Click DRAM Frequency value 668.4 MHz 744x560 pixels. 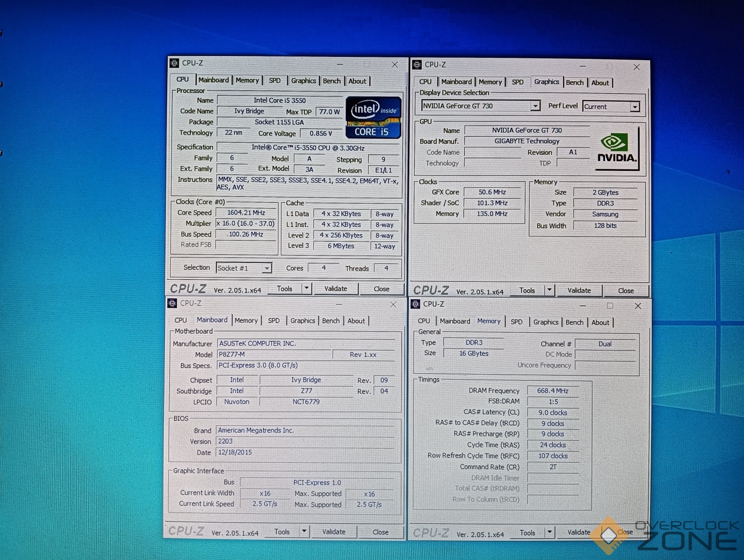coord(553,391)
